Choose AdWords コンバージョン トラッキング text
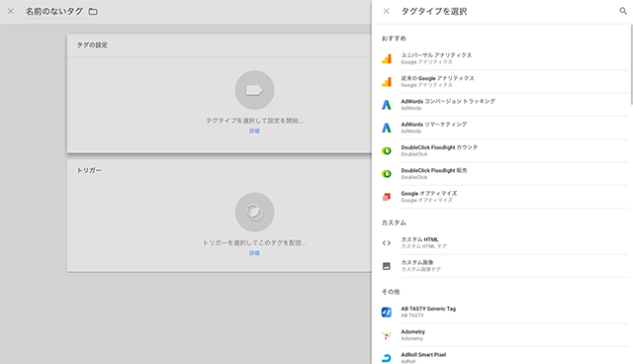633x364 pixels. (448, 101)
